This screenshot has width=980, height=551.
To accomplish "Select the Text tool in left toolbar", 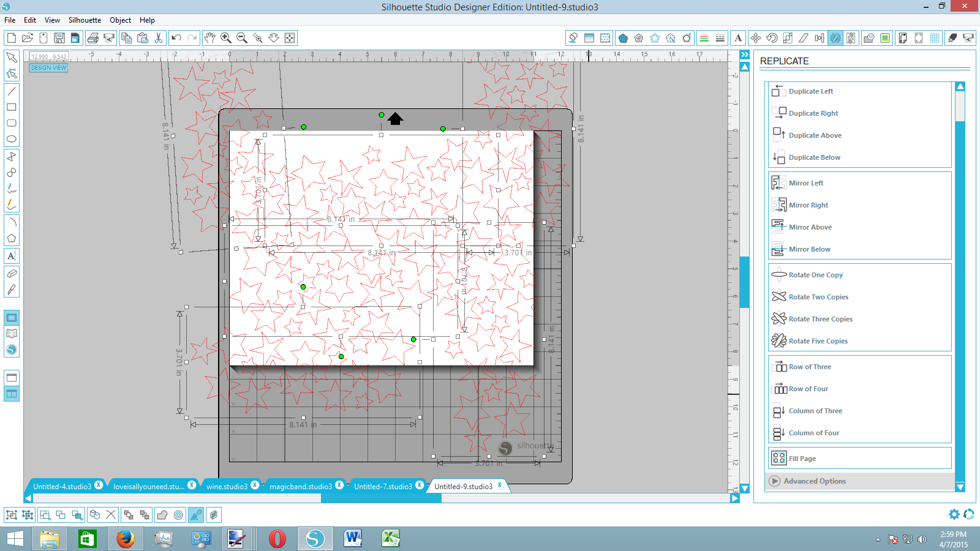I will [11, 256].
